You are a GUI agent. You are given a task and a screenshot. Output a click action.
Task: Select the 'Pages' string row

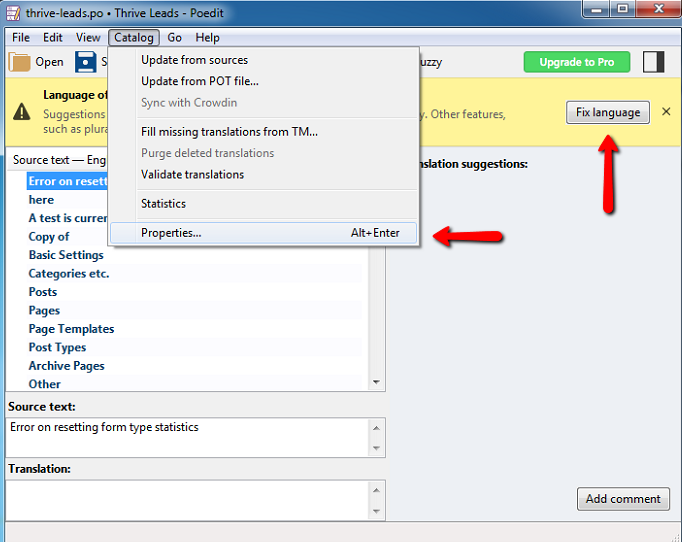click(194, 311)
